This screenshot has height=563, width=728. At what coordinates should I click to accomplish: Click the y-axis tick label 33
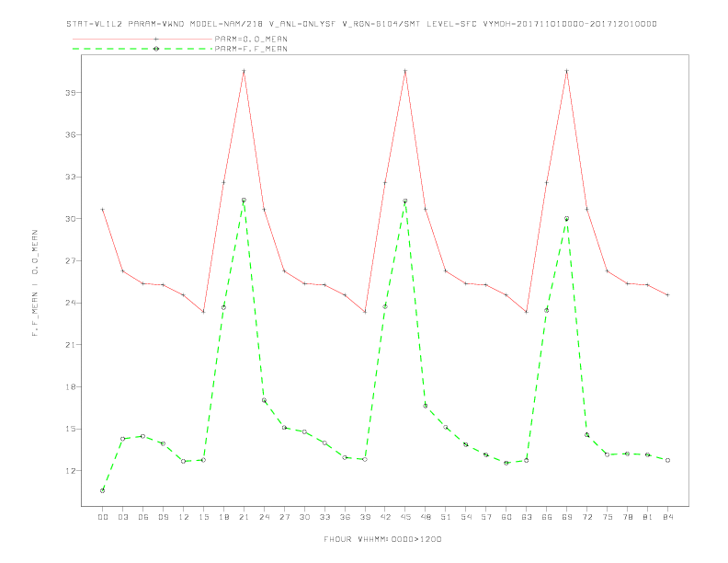point(71,177)
